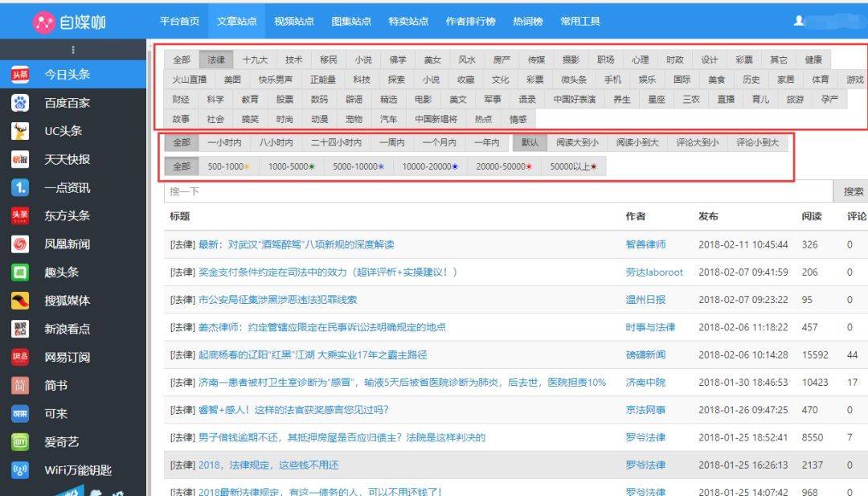Select the 可来 icon
868x496 pixels.
tap(20, 413)
